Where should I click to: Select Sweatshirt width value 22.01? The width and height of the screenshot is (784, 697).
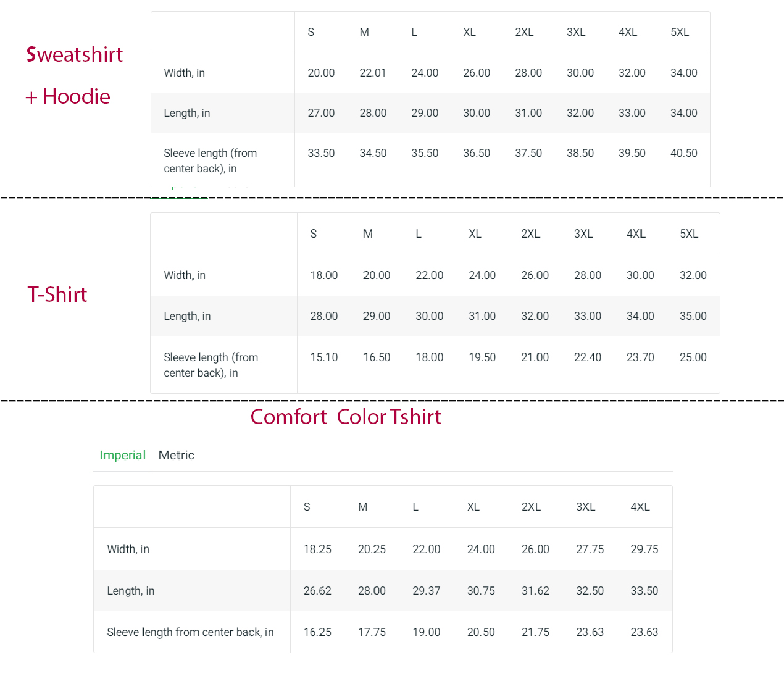(x=372, y=73)
